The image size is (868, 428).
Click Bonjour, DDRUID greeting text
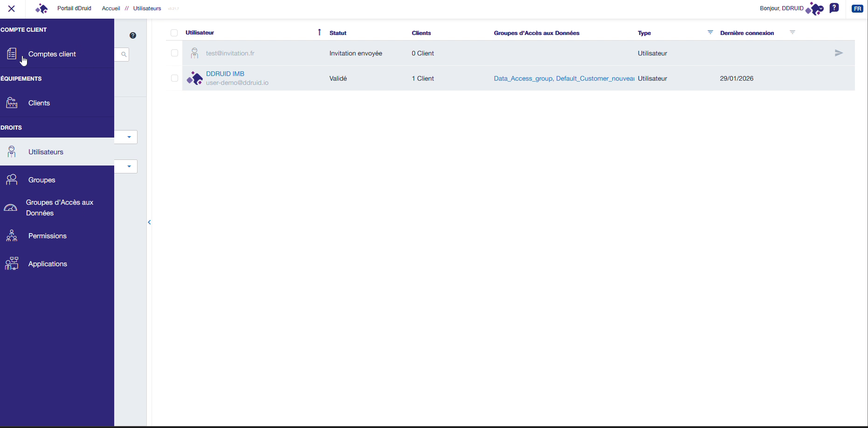pyautogui.click(x=782, y=8)
